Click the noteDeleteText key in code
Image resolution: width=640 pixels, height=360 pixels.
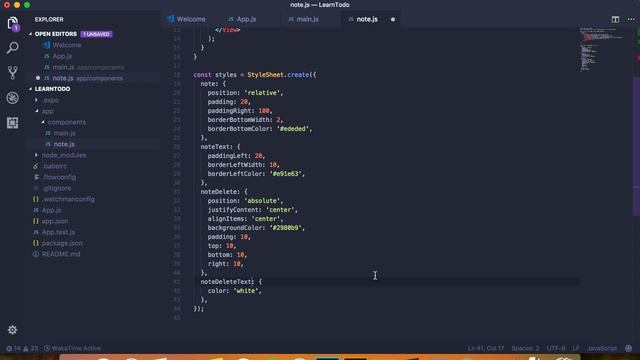point(227,282)
